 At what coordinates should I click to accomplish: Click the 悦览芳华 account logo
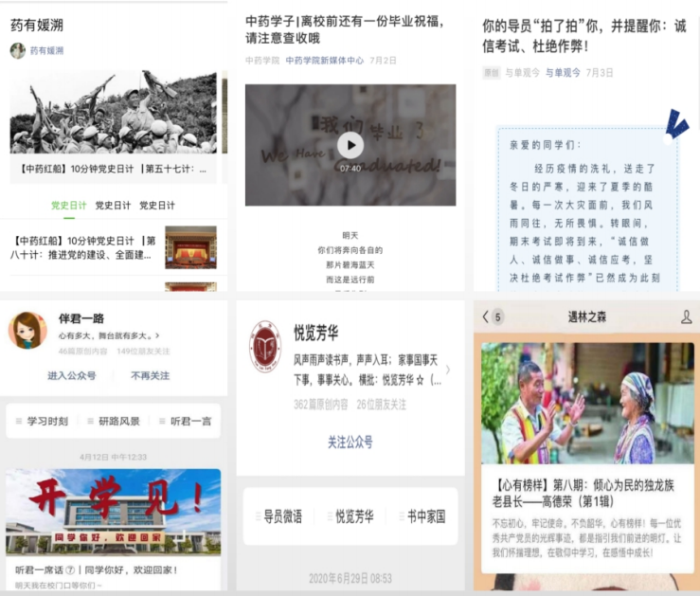pos(265,346)
